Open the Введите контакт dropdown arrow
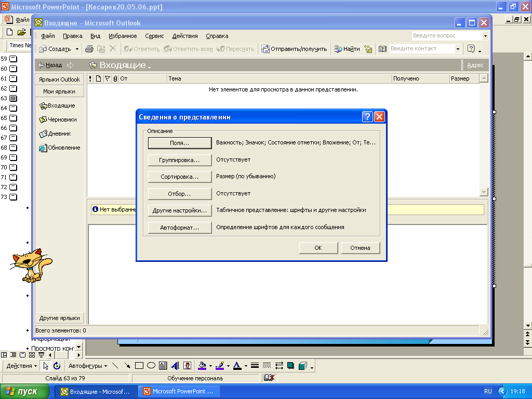The width and height of the screenshot is (532, 399). click(x=458, y=49)
